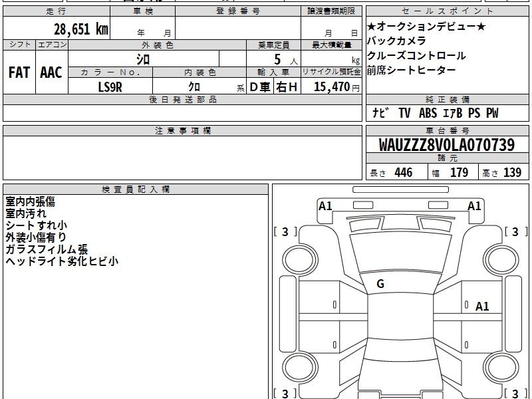Select the AAC air conditioner value
Image resolution: width=532 pixels, height=399 pixels.
(51, 72)
